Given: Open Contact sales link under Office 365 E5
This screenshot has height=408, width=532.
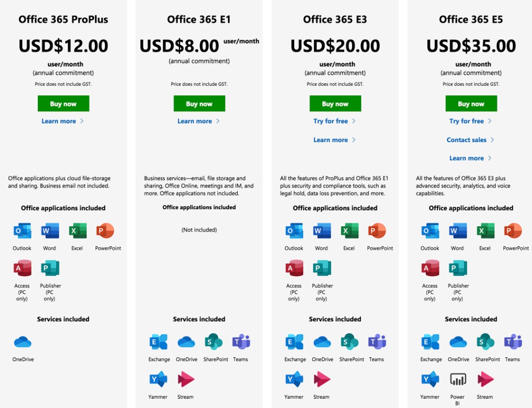Looking at the screenshot, I should tap(467, 140).
